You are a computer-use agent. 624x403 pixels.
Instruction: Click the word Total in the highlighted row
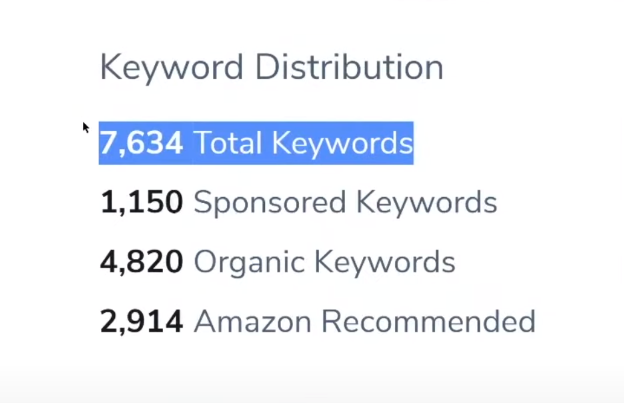tap(227, 143)
